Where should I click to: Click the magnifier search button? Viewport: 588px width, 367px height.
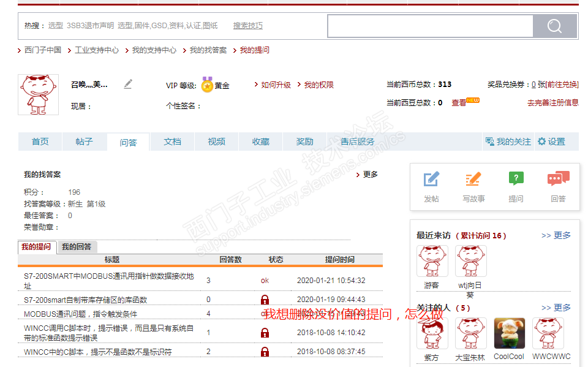point(554,26)
